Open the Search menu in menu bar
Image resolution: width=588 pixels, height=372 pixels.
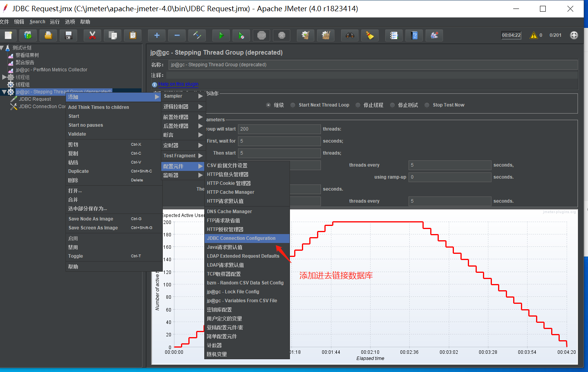point(37,22)
